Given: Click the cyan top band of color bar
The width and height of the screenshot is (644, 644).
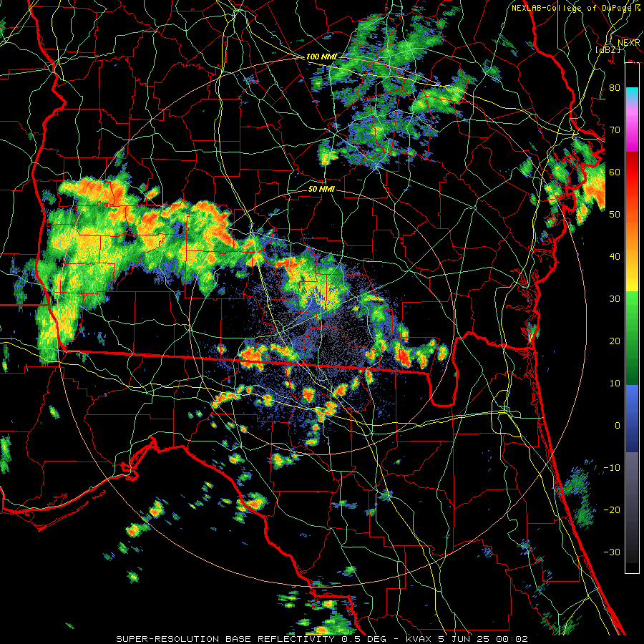Looking at the screenshot, I should click(x=632, y=94).
